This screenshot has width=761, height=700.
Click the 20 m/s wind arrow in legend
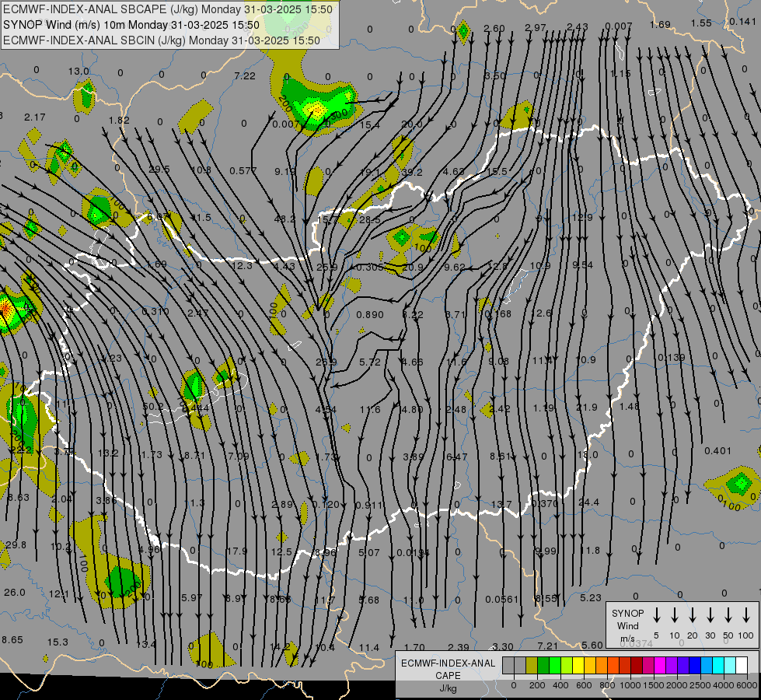click(x=692, y=615)
